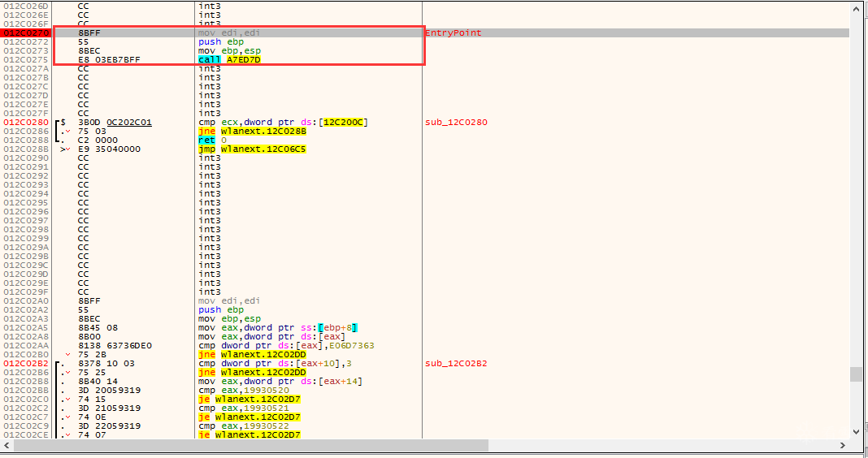This screenshot has height=458, width=868.
Task: Click bytes 'E8 03EB7BFF'
Action: point(109,60)
